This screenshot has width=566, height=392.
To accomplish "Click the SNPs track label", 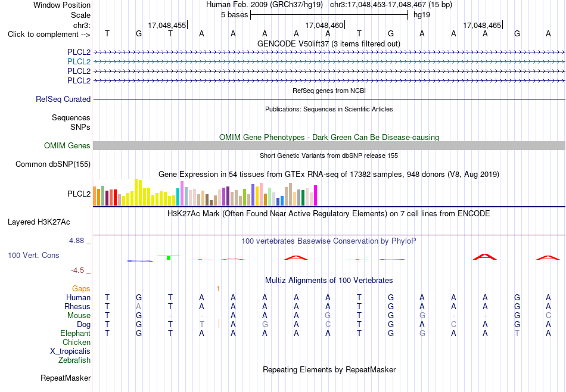I will [80, 127].
